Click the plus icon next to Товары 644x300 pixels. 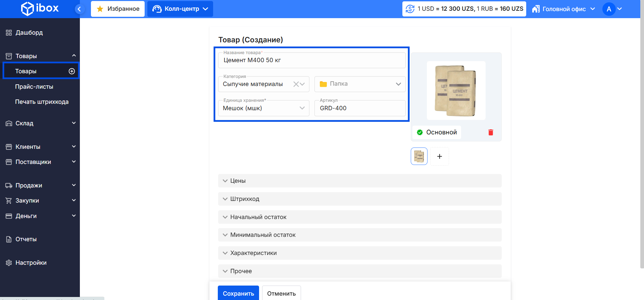coord(71,71)
